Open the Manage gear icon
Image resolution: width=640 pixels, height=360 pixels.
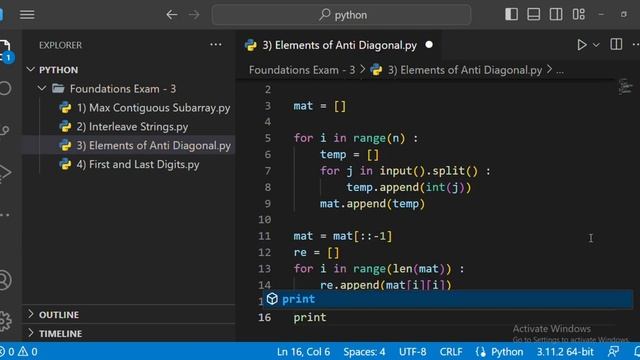click(x=5, y=321)
